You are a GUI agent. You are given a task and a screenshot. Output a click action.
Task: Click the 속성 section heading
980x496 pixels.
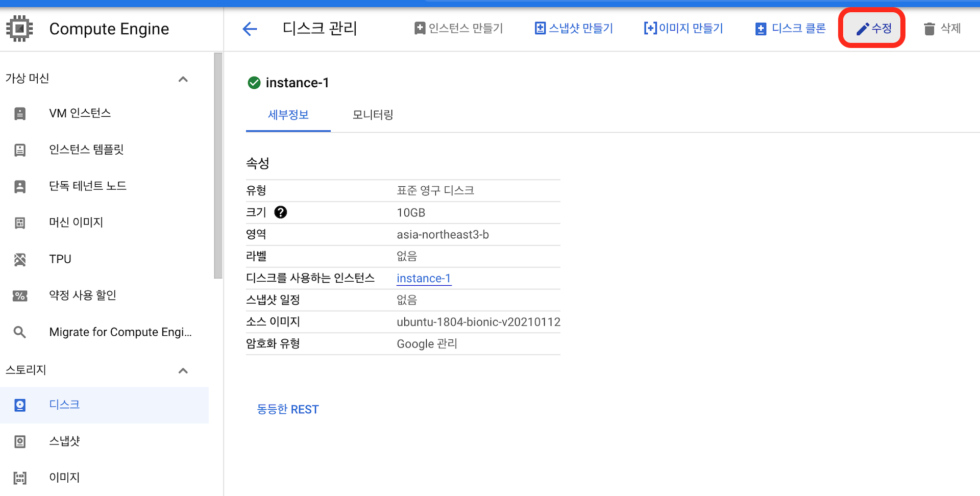coord(258,163)
